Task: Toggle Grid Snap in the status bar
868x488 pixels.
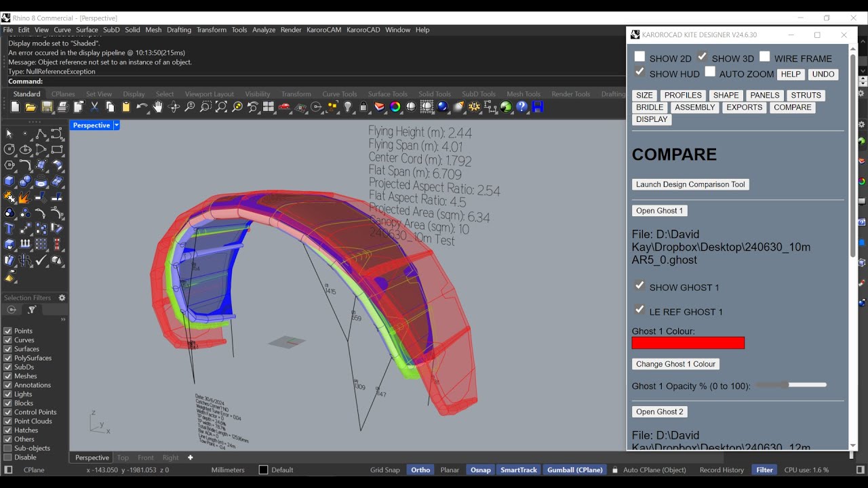Action: click(384, 470)
